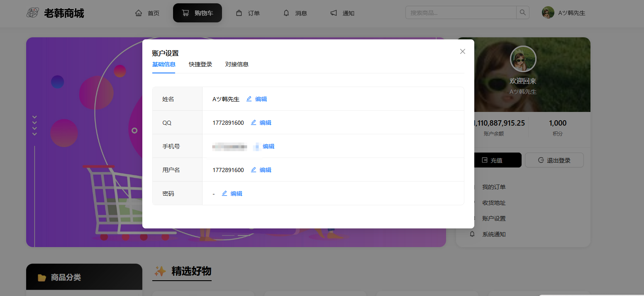Close the account settings dialog
This screenshot has height=296, width=644.
tap(463, 51)
